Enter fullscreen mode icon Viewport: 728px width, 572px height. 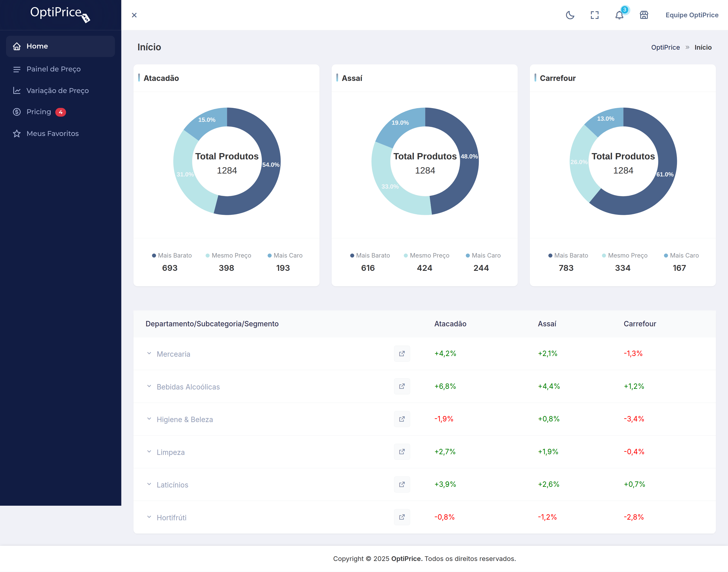(x=595, y=15)
